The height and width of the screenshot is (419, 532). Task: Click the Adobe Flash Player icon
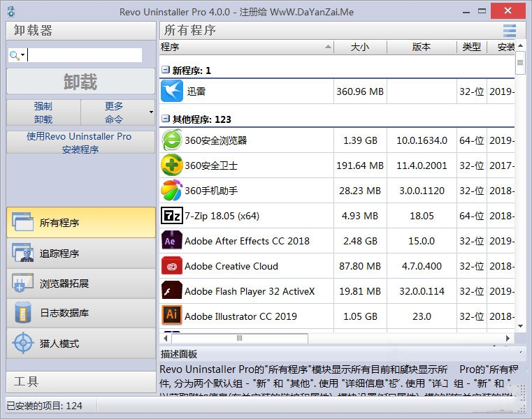click(172, 291)
